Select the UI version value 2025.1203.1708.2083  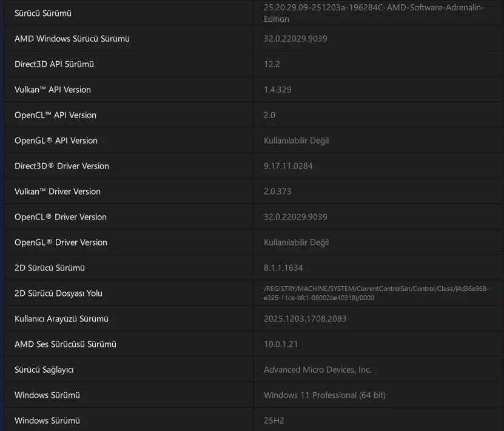pos(305,319)
